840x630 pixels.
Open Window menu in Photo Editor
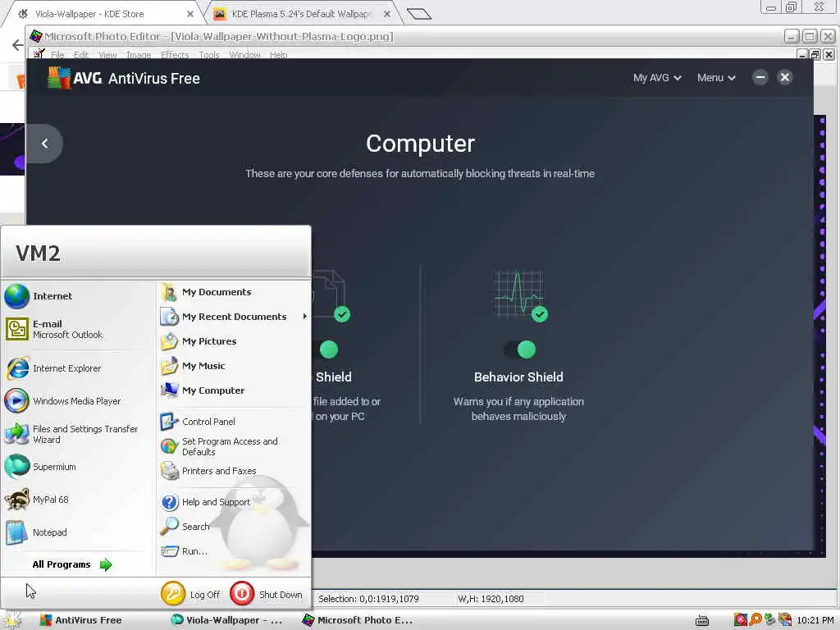point(244,55)
